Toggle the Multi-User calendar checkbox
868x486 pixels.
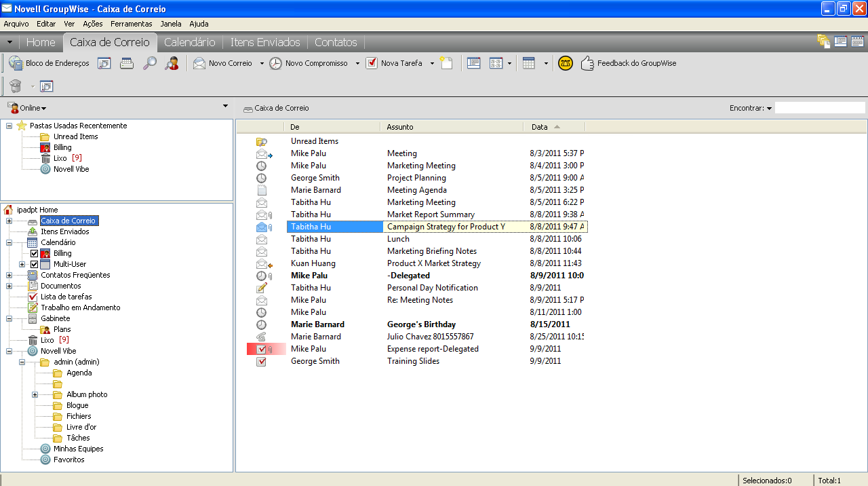[x=35, y=264]
